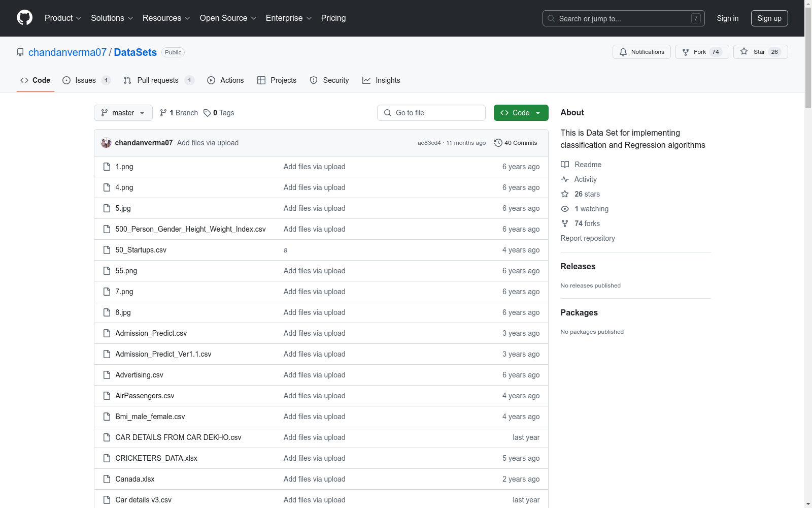Open file 5.jpg
The image size is (812, 508).
[x=123, y=208]
